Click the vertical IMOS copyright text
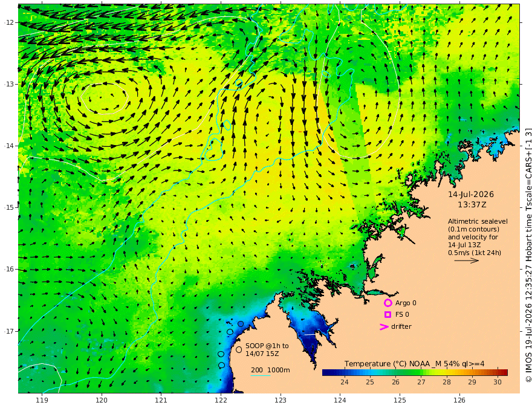Viewport: 532px width, 411px height. [x=528, y=255]
